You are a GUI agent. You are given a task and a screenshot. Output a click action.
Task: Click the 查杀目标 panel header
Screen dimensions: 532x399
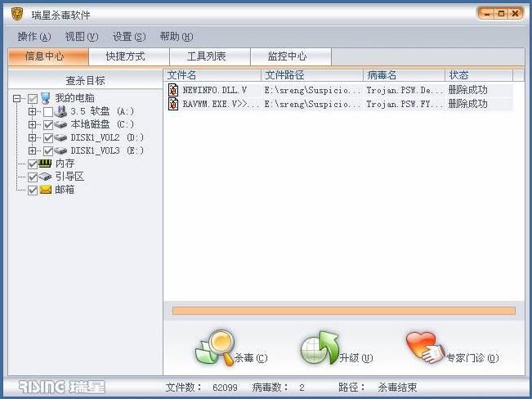pyautogui.click(x=86, y=80)
